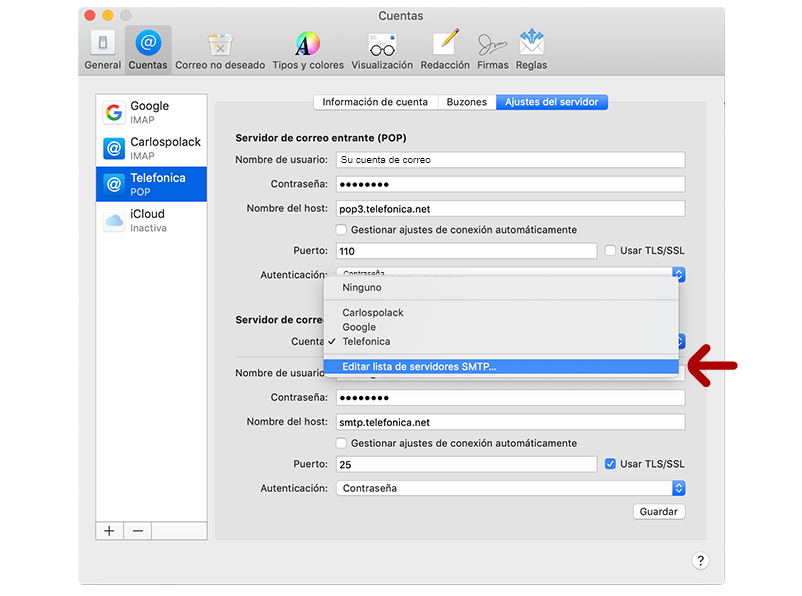The width and height of the screenshot is (802, 596).
Task: Open Tipos y colores preferences icon
Action: [307, 43]
